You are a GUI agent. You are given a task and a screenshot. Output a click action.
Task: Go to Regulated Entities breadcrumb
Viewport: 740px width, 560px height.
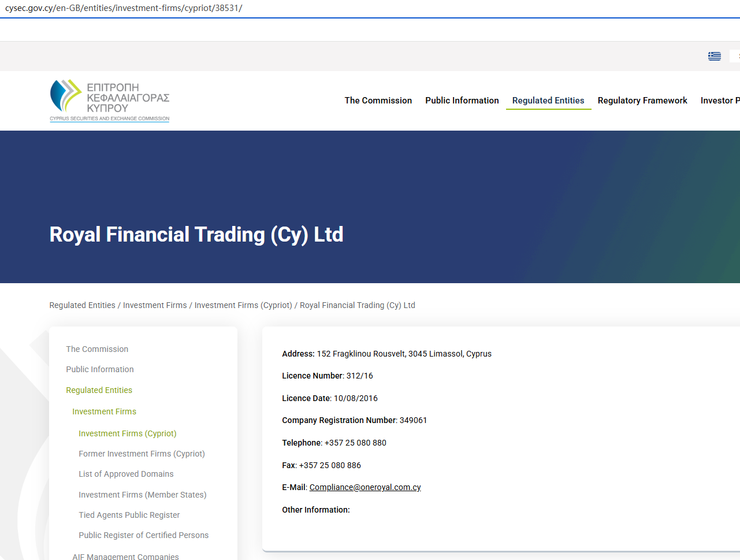(x=83, y=305)
